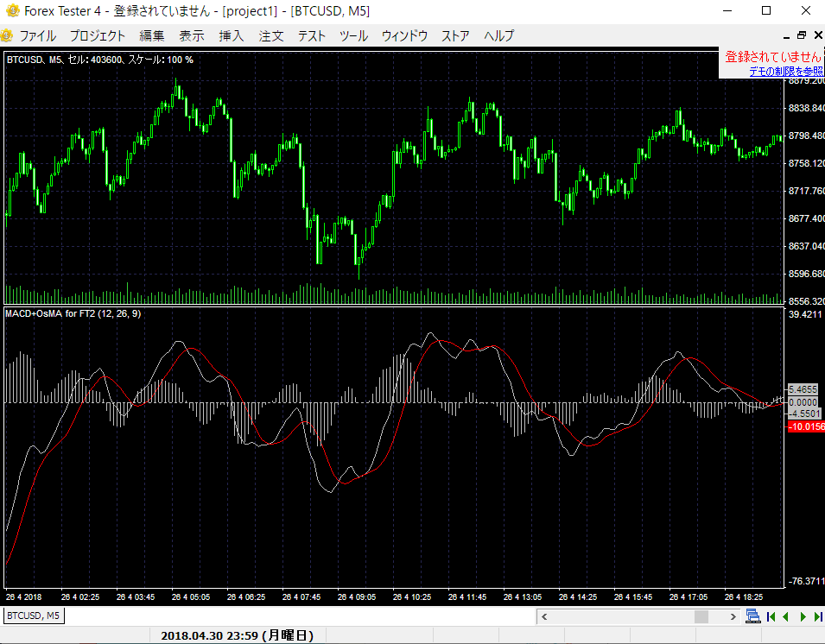Open the テスト menu
Screen dimensions: 825x644
312,35
